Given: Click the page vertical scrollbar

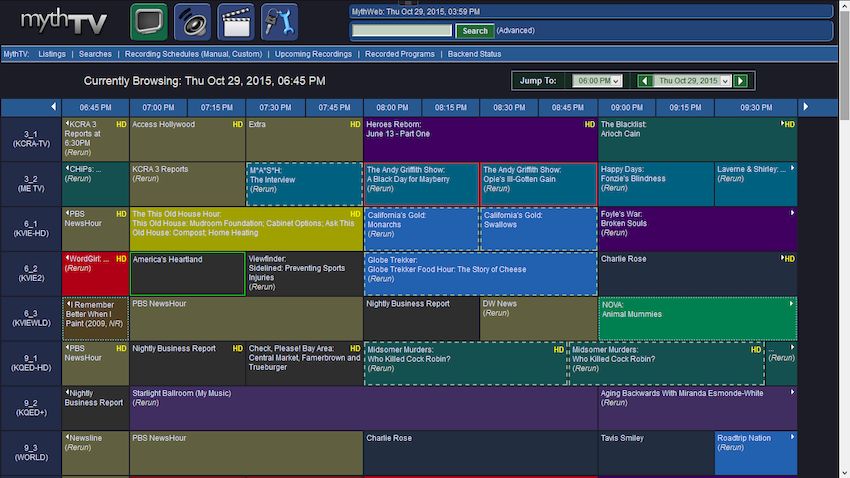Looking at the screenshot, I should [x=844, y=239].
